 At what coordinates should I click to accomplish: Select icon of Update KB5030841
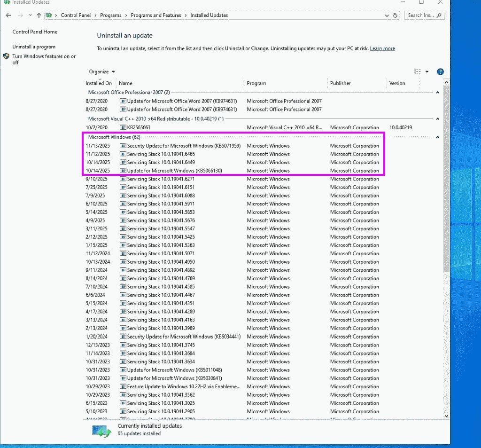123,378
